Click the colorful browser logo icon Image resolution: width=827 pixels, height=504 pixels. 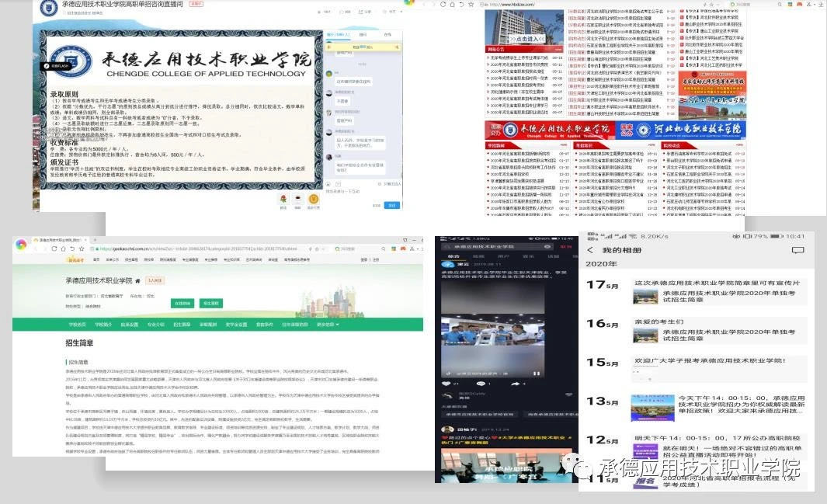tap(21, 245)
